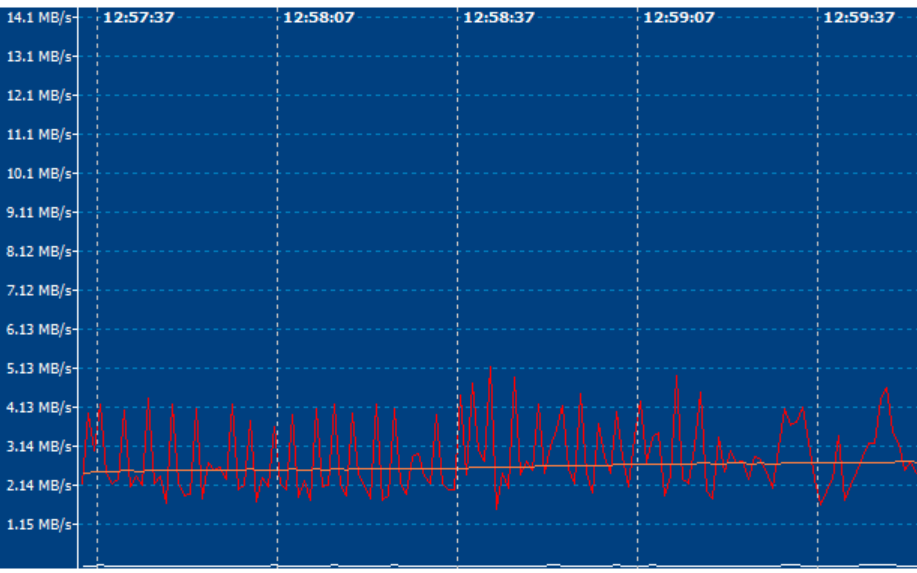
Task: Click the 13.1 MB/s axis label
Action: coord(39,56)
